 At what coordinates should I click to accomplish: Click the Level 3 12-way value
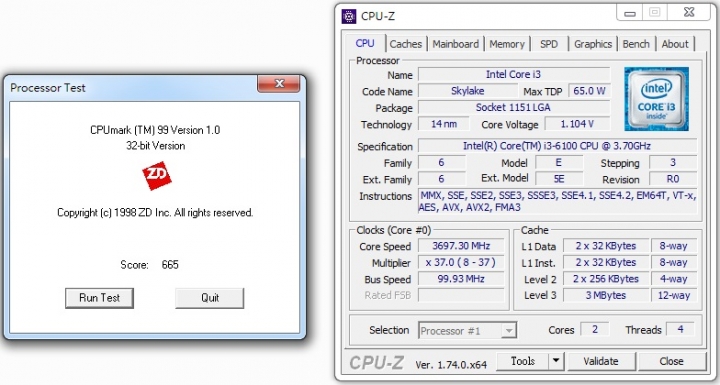coord(674,295)
